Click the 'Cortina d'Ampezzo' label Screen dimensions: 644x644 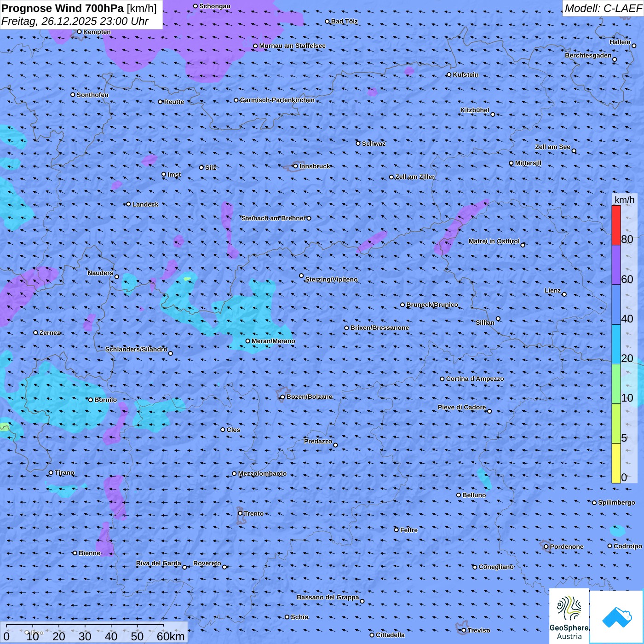click(475, 379)
